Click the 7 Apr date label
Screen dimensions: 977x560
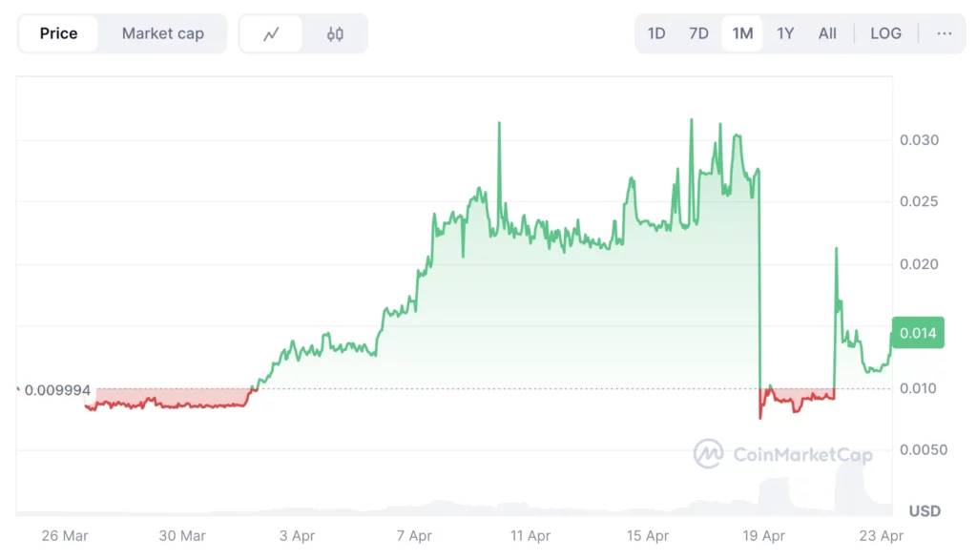(x=414, y=536)
